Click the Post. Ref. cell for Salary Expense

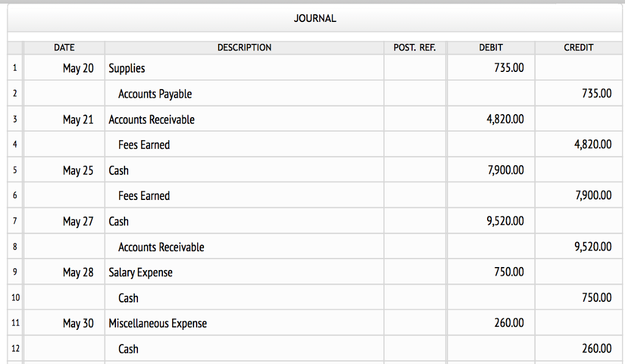pos(414,272)
